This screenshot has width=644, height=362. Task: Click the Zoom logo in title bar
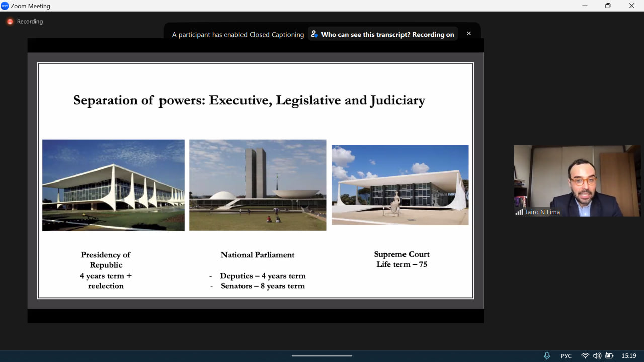5,6
